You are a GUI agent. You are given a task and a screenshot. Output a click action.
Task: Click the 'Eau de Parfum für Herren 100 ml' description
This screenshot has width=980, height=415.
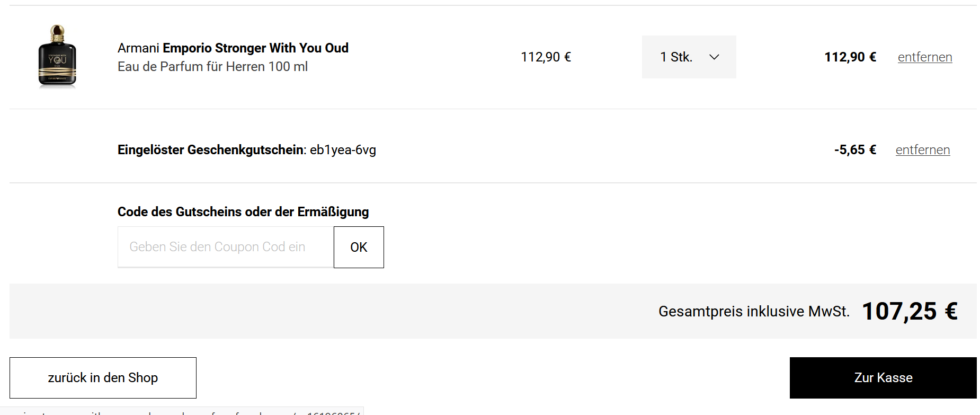coord(212,67)
